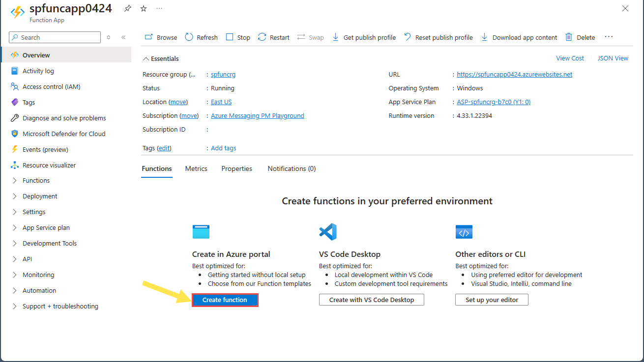Image resolution: width=644 pixels, height=362 pixels.
Task: Click the Diagnose and solve problems wrench icon
Action: (x=15, y=118)
